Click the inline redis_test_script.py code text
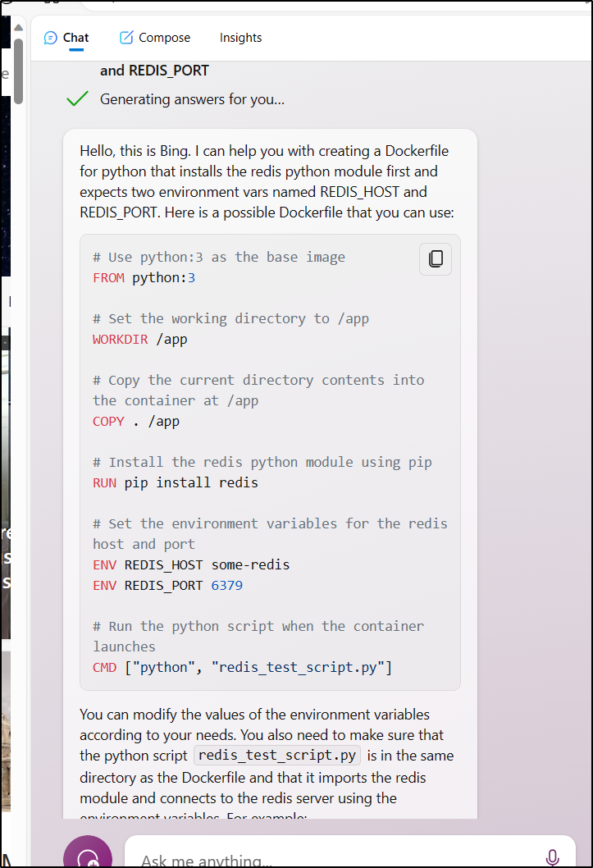Image resolution: width=593 pixels, height=868 pixels. (x=277, y=755)
